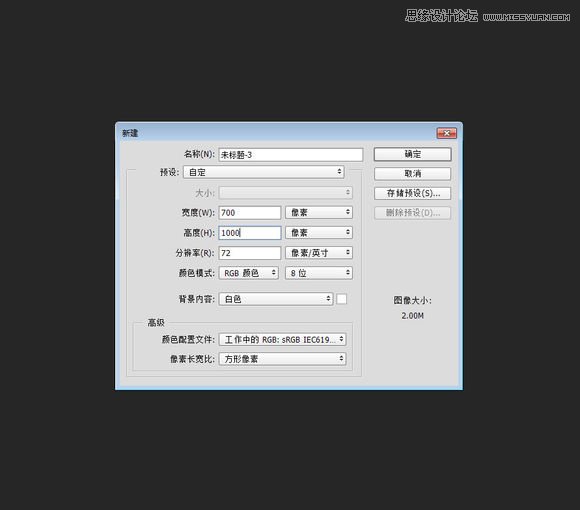
Task: Open the bit depth dropdown showing 8 位
Action: point(319,273)
